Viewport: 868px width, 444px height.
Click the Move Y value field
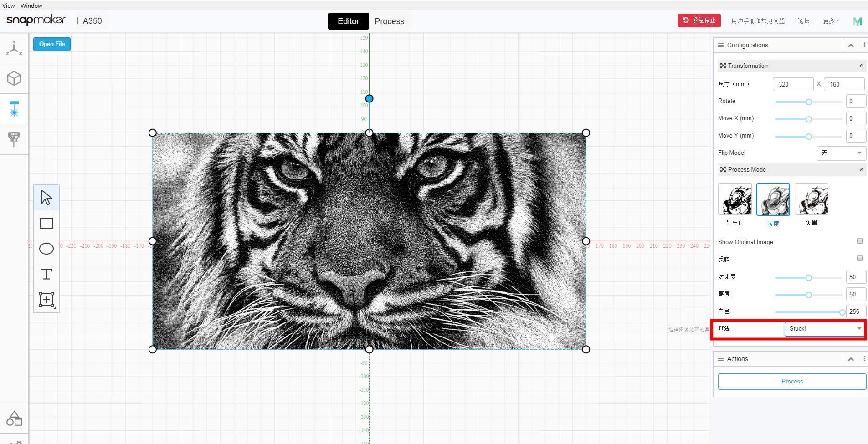856,136
